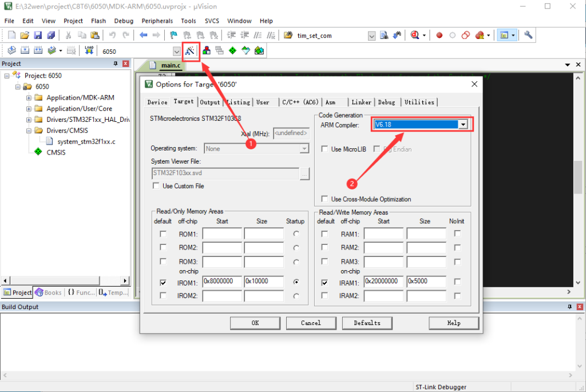
Task: Insert a bookmark with the flag icon
Action: pos(173,35)
